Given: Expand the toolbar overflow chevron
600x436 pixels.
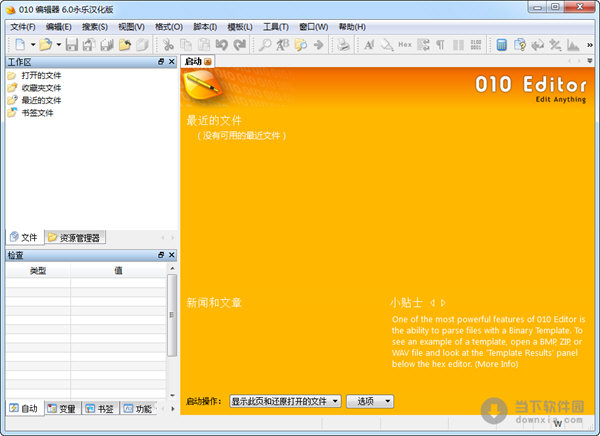Looking at the screenshot, I should point(590,45).
